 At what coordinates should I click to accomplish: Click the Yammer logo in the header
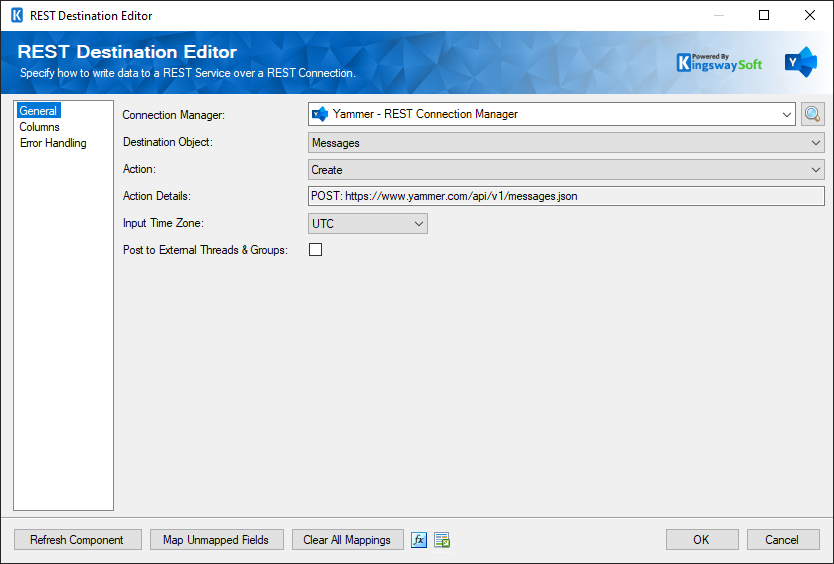[x=800, y=62]
